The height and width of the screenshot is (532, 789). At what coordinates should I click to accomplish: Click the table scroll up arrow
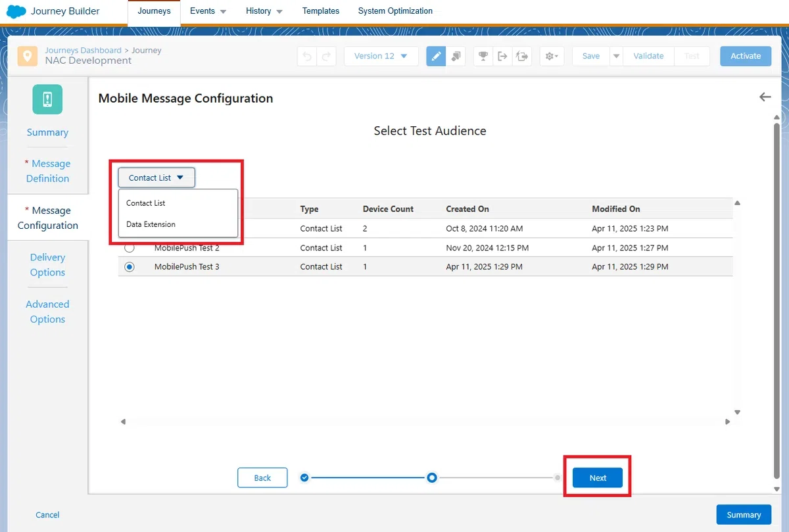pos(737,203)
